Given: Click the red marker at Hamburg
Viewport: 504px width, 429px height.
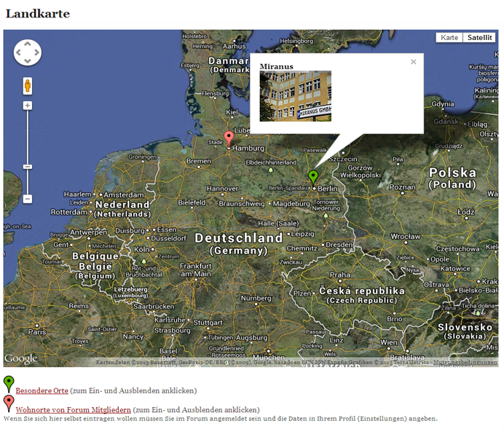Looking at the screenshot, I should (x=229, y=139).
